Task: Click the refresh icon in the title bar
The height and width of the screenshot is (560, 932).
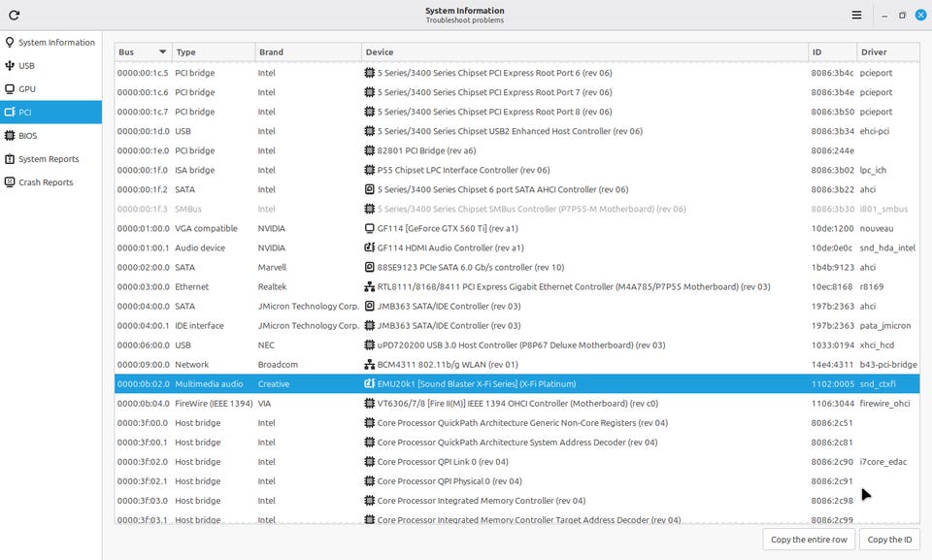Action: tap(14, 16)
